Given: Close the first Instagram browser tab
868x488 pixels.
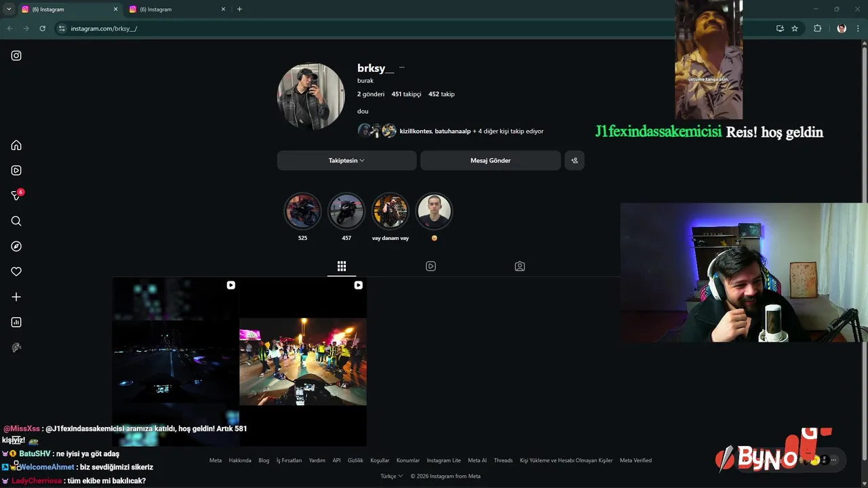Looking at the screenshot, I should pyautogui.click(x=115, y=9).
